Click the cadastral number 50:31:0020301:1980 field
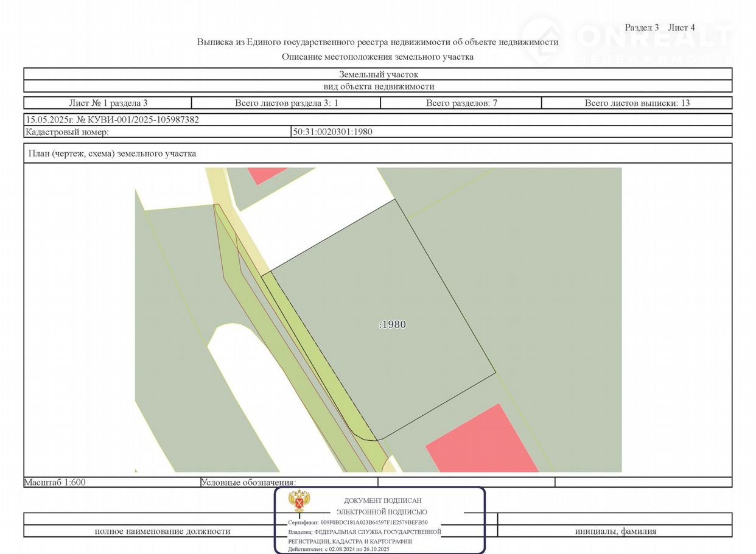 click(332, 131)
